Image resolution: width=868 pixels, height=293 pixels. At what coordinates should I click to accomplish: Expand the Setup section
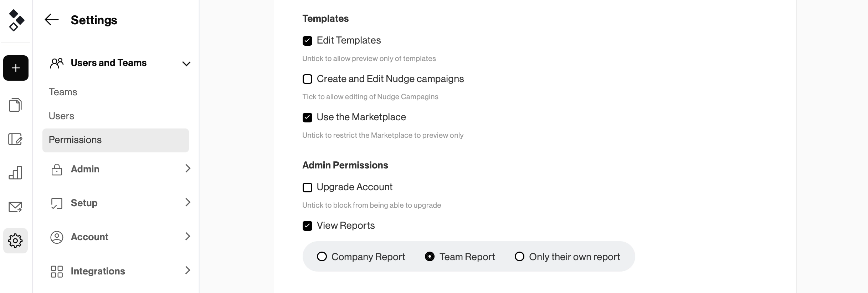tap(188, 202)
